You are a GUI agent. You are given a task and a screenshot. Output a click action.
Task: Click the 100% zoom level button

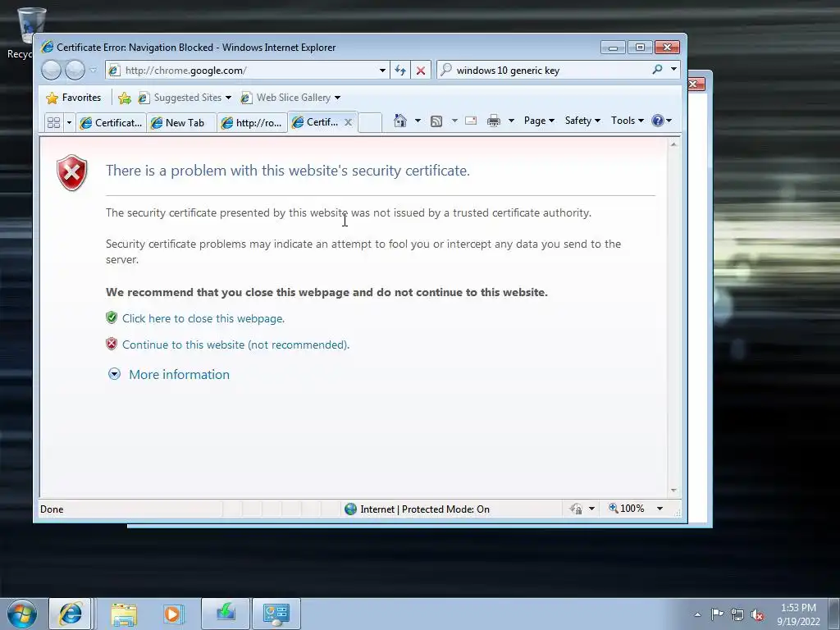click(x=626, y=509)
